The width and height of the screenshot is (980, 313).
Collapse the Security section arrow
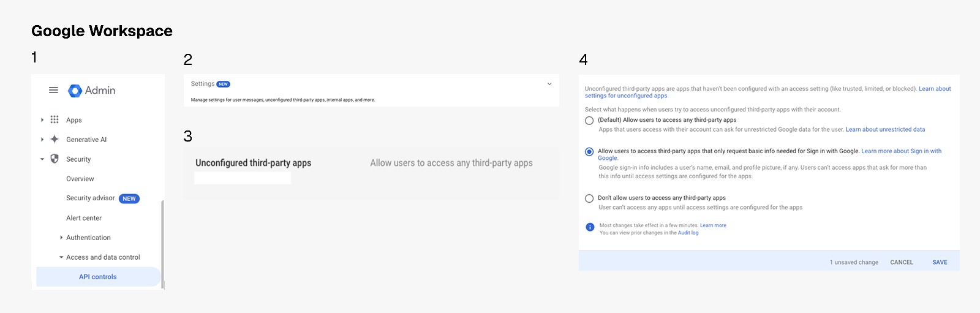coord(42,159)
